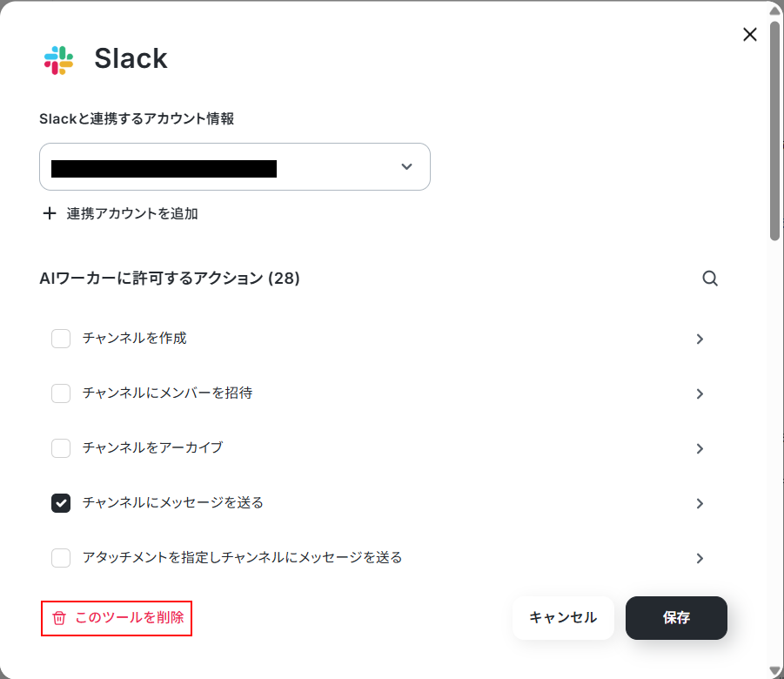
Task: Uncheck チャンネルにメッセージを送る checkbox
Action: tap(61, 503)
